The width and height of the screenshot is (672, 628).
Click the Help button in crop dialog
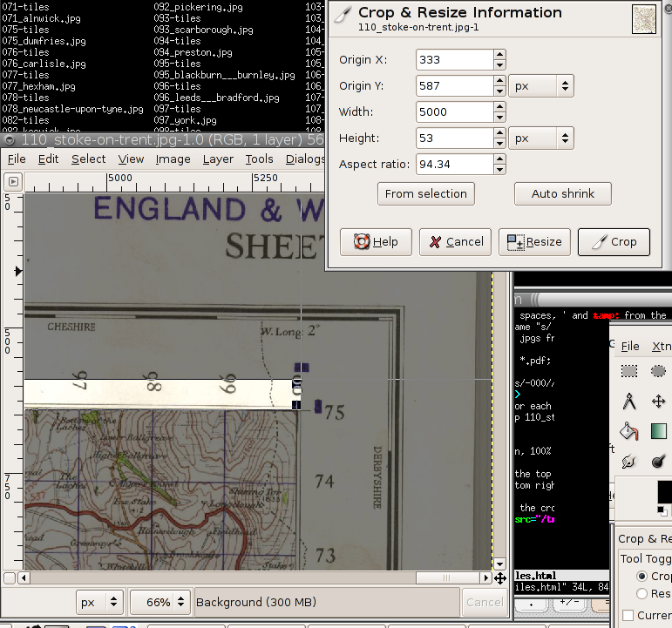pos(376,242)
